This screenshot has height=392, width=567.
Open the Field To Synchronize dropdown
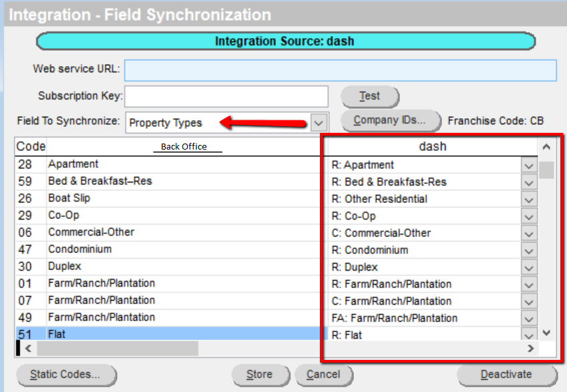[319, 122]
